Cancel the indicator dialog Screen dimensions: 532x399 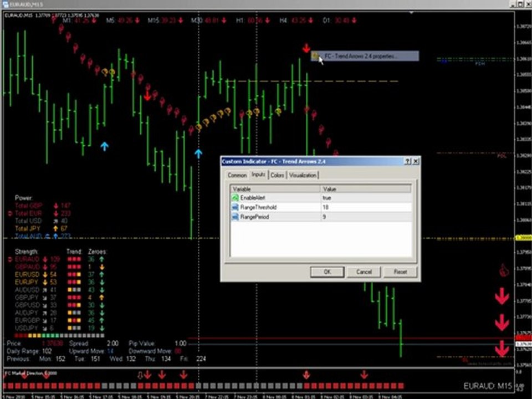pyautogui.click(x=364, y=272)
